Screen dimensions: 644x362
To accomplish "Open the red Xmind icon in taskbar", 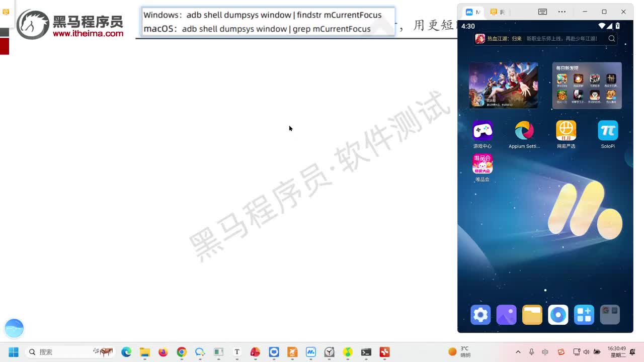I will click(x=384, y=352).
